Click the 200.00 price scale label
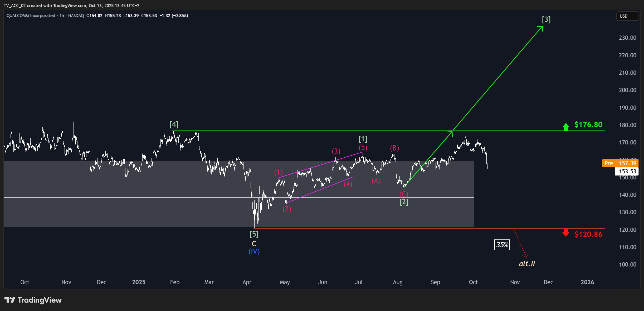 (x=627, y=90)
